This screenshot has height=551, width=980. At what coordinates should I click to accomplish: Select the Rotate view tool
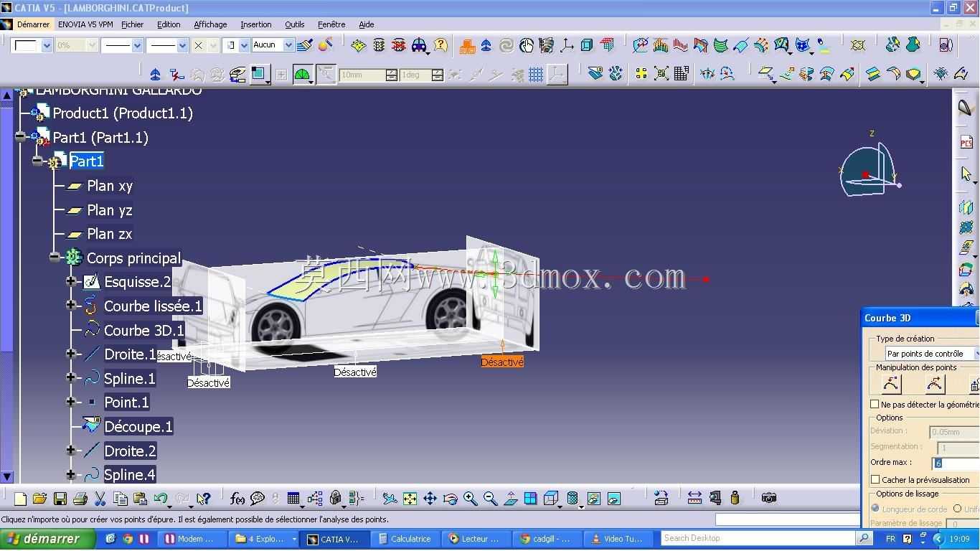pyautogui.click(x=450, y=499)
